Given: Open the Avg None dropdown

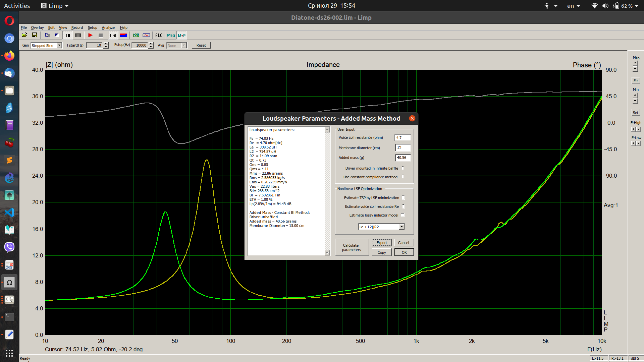Looking at the screenshot, I should tap(184, 46).
